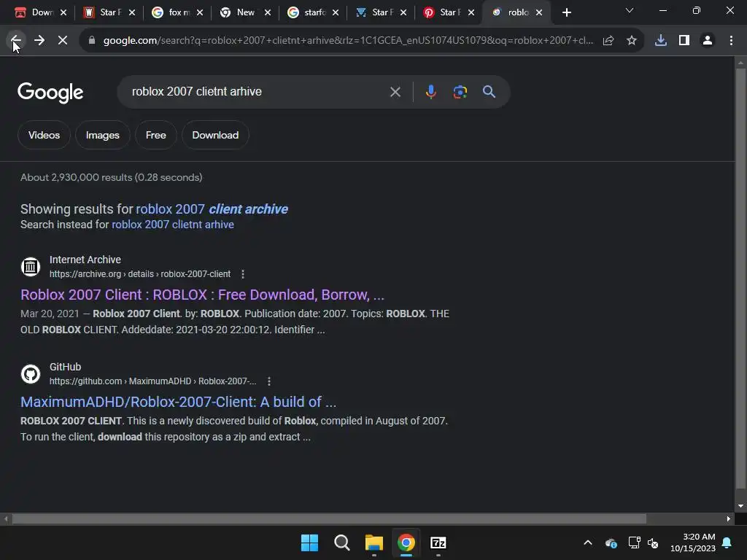
Task: Click the vertical scrollbar thumb
Action: pyautogui.click(x=741, y=279)
